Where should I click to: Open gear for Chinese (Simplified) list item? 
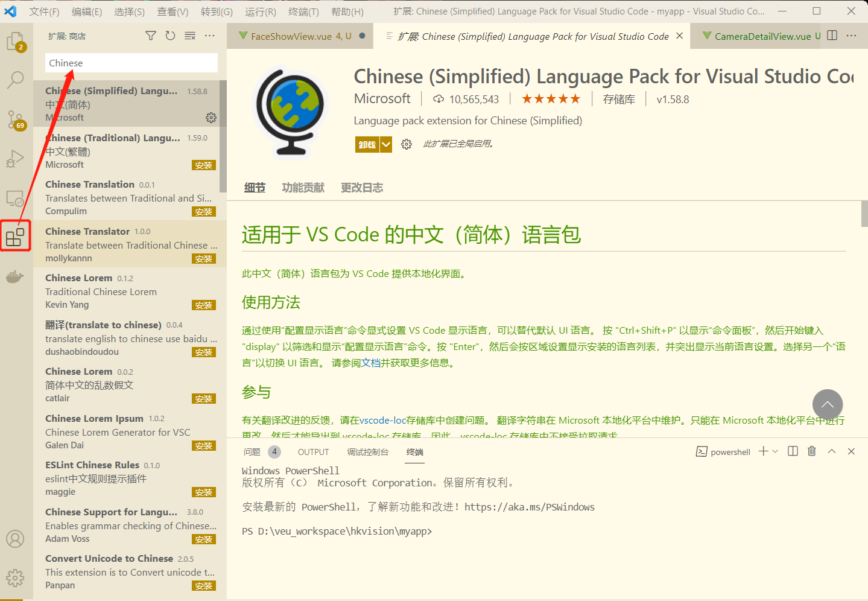[x=211, y=117]
